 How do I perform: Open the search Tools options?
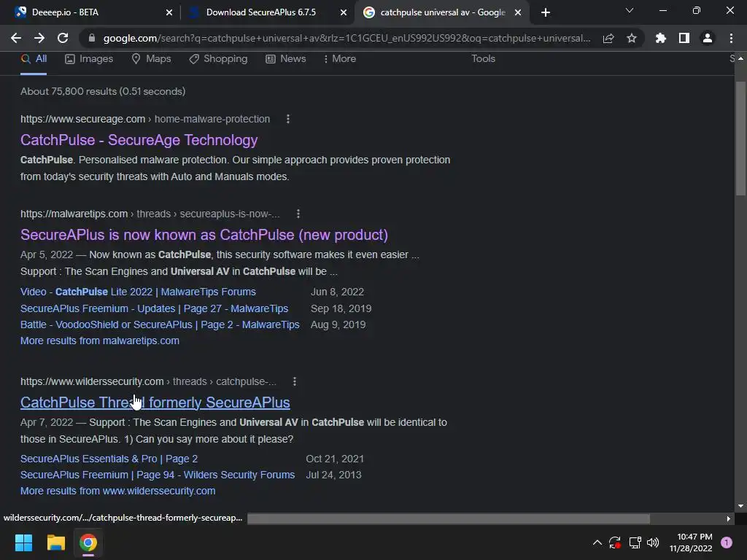tap(483, 58)
